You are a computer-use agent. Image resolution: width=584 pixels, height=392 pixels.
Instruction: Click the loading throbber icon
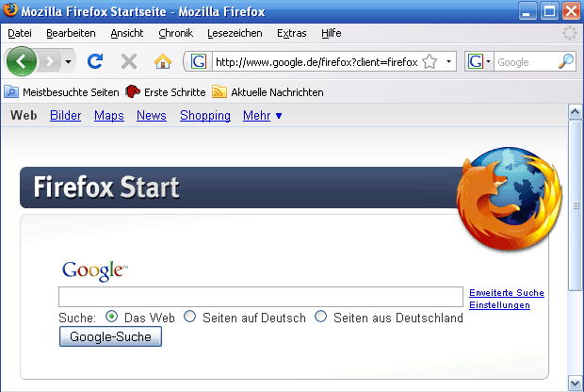coord(570,33)
